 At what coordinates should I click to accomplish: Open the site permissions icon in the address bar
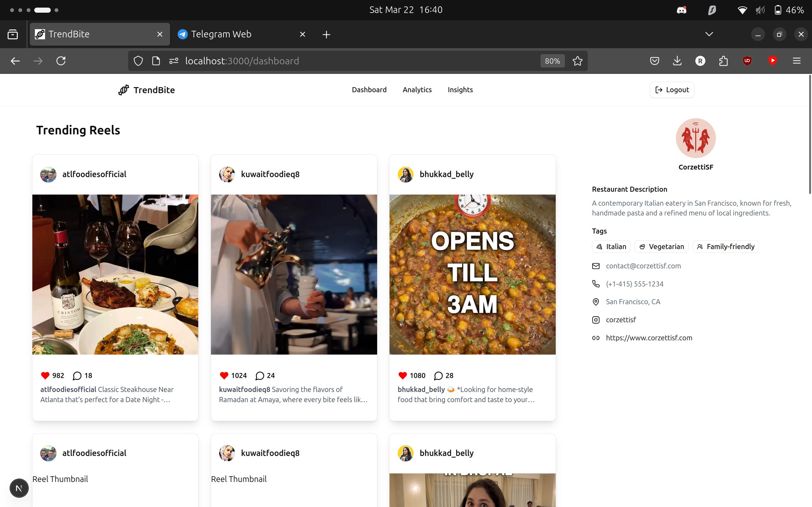point(174,61)
